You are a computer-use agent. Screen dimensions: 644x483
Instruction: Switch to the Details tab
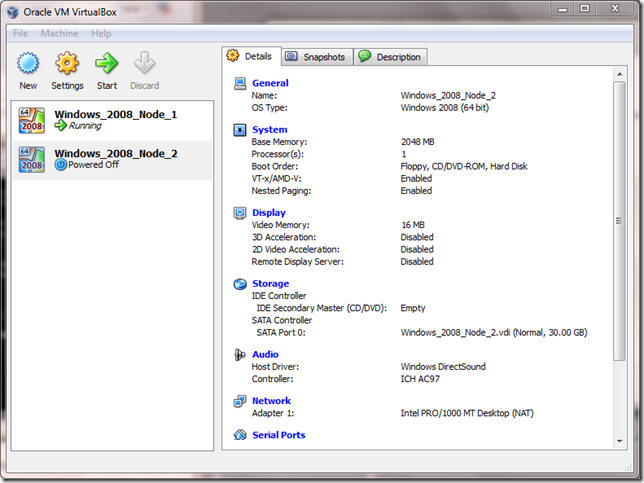(x=252, y=56)
